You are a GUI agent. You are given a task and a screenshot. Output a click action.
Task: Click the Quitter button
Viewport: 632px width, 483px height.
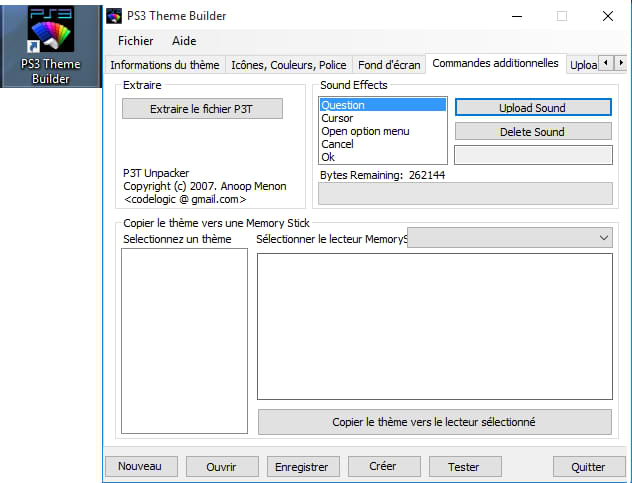pyautogui.click(x=589, y=466)
